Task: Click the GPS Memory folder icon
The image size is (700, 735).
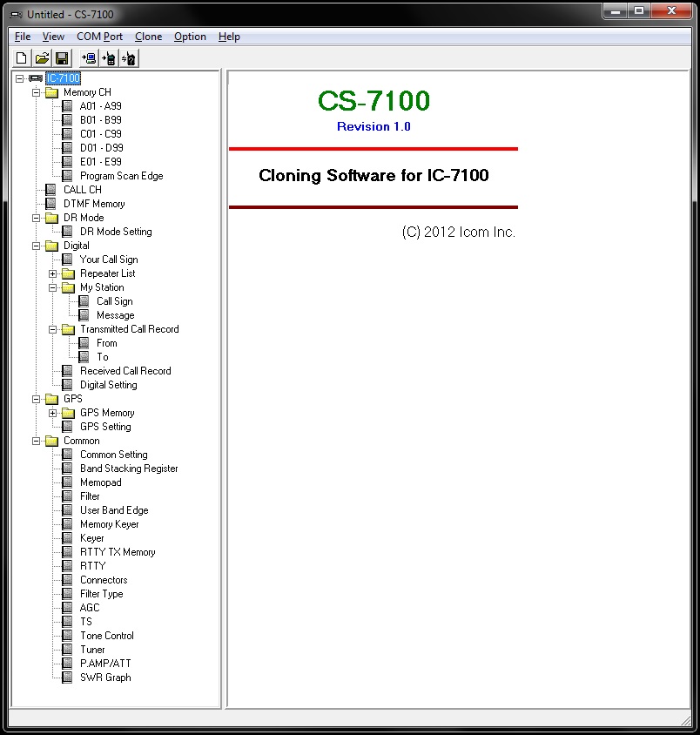Action: tap(69, 413)
